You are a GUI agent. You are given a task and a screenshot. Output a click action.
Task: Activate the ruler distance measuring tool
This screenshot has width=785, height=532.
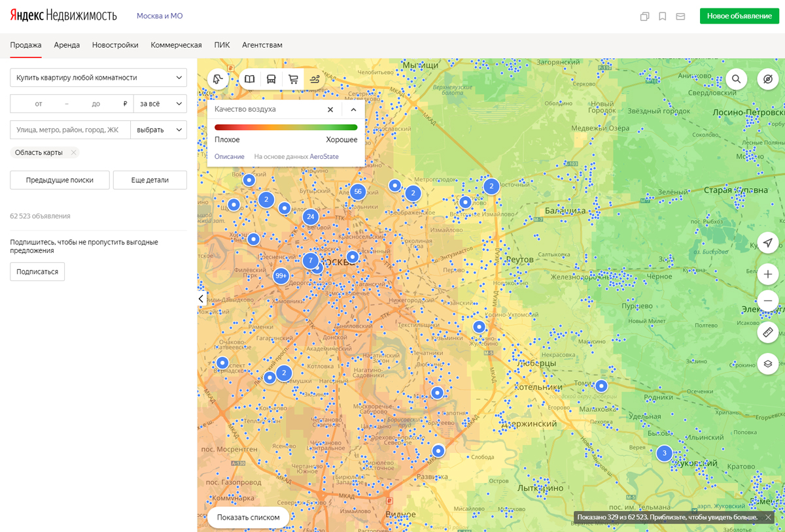pyautogui.click(x=768, y=332)
